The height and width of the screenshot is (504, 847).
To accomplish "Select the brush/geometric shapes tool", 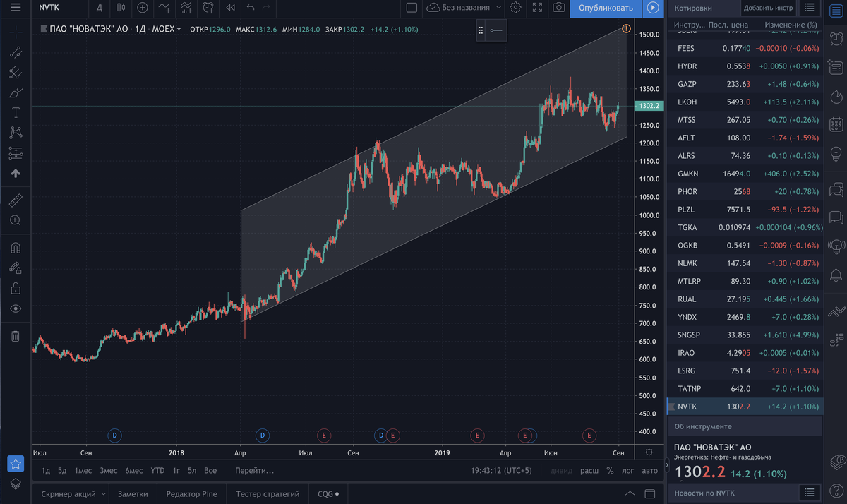I will [16, 92].
